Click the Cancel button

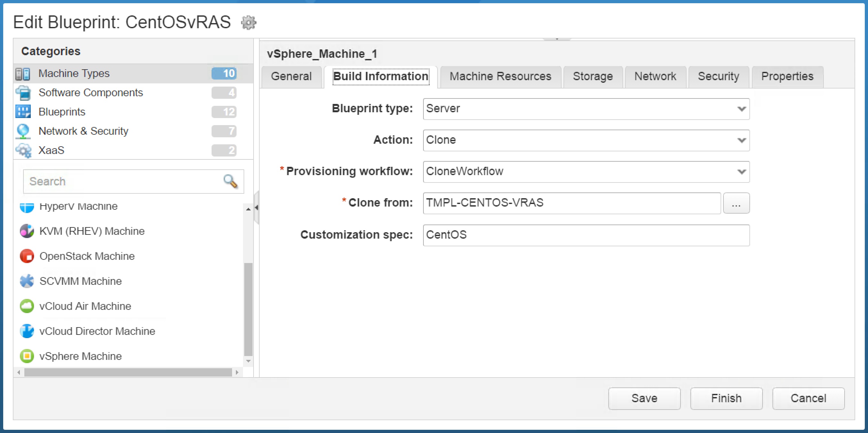point(808,398)
